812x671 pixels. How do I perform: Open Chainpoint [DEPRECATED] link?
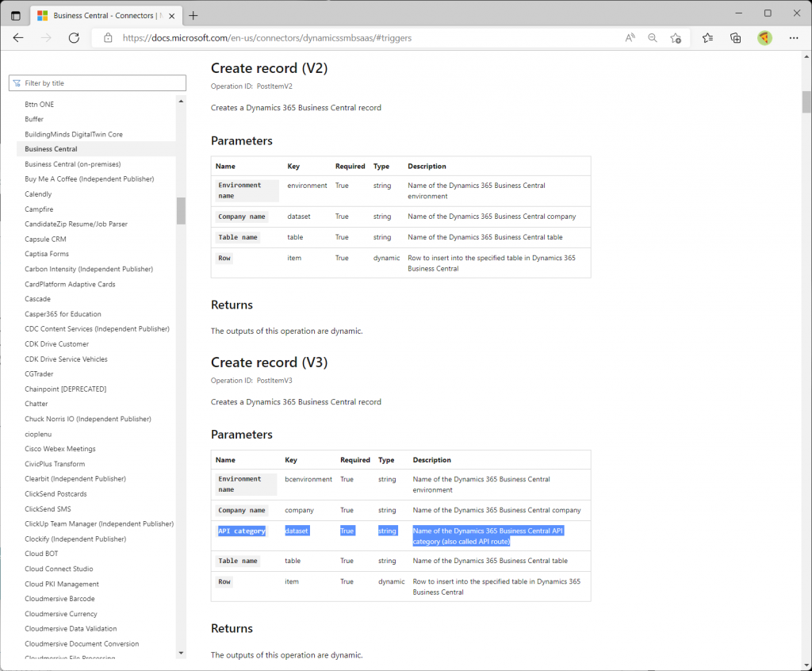click(x=66, y=389)
